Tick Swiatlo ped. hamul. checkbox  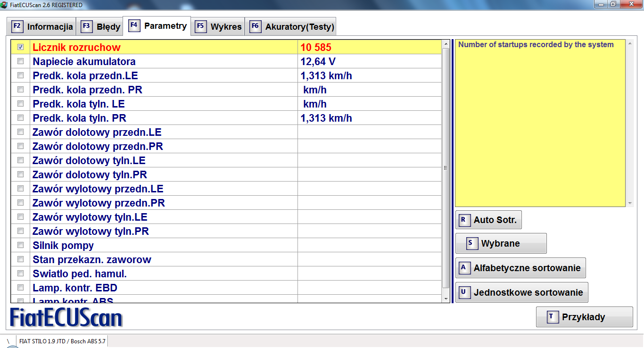[x=20, y=273]
